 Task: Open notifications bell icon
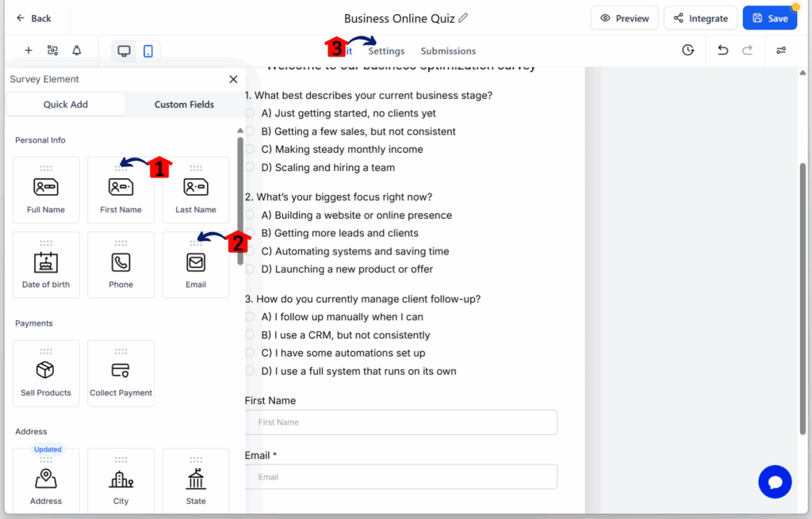click(x=77, y=50)
